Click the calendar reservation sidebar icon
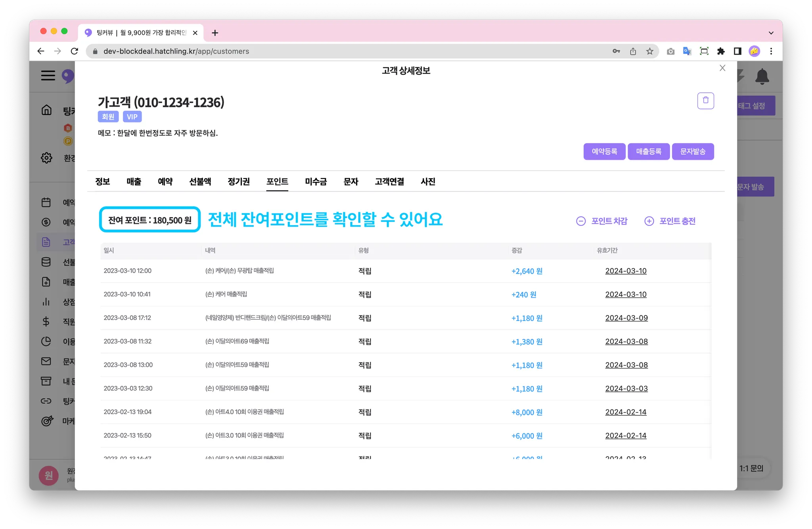 coord(46,202)
